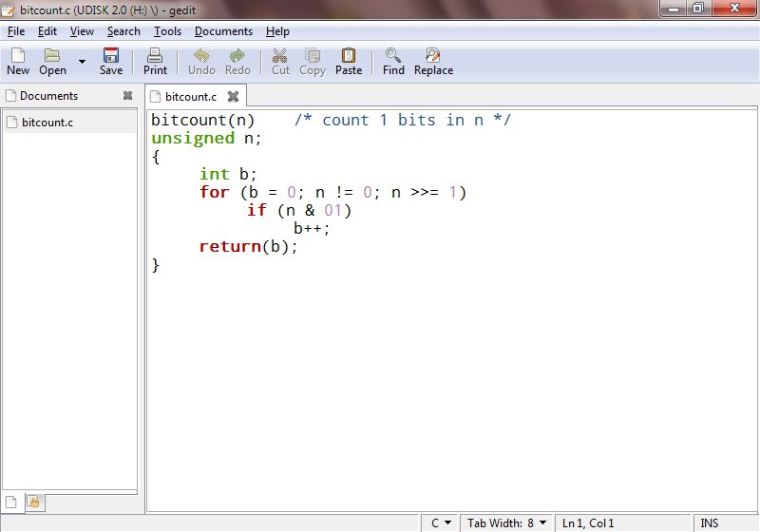760x532 pixels.
Task: Click the 'bitcount(n)' function name
Action: (x=202, y=120)
